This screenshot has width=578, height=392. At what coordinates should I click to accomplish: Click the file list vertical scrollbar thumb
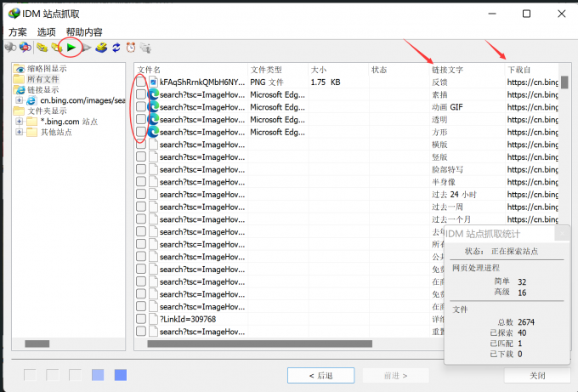tap(564, 82)
